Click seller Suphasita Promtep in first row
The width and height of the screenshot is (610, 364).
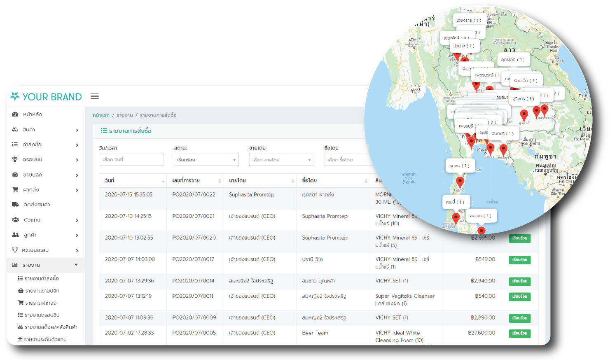[x=252, y=195]
